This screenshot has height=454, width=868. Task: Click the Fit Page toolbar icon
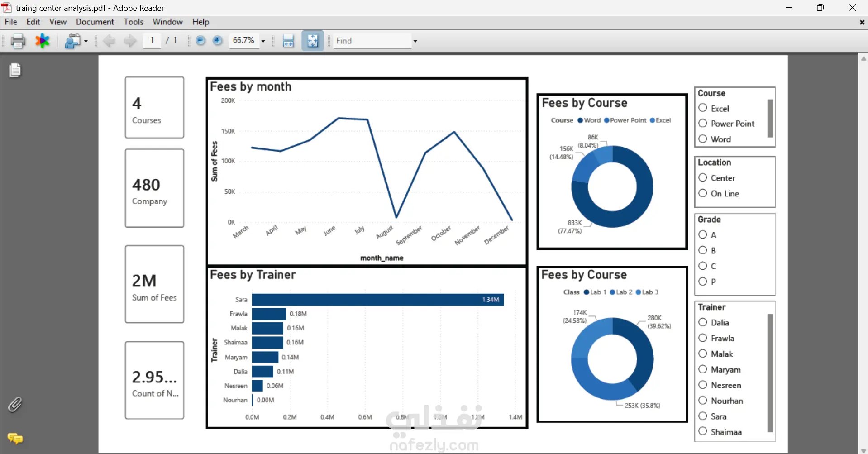click(x=313, y=41)
